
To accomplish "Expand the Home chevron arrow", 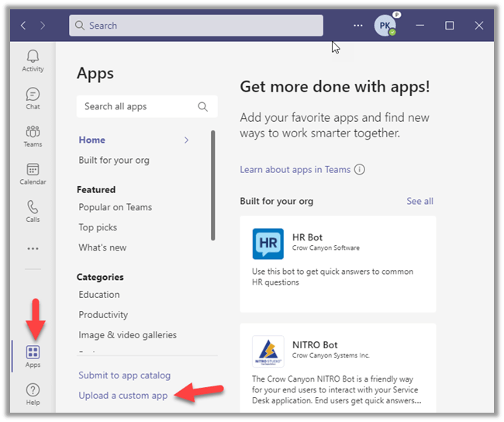I will click(186, 140).
